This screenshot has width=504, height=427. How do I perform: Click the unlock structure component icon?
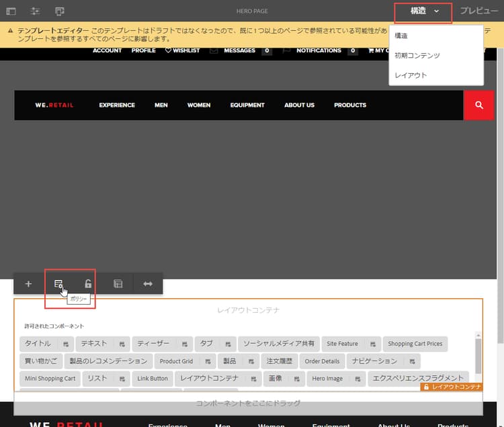[88, 284]
